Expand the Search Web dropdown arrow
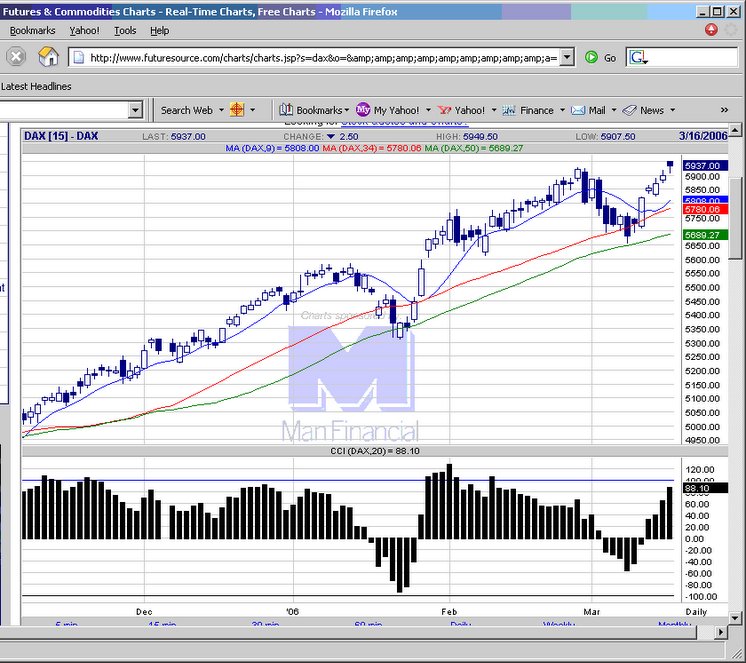Viewport: 746px width, 663px height. 221,110
